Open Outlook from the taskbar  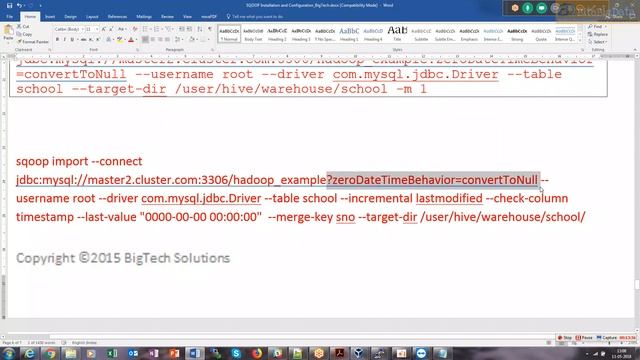pos(133,353)
